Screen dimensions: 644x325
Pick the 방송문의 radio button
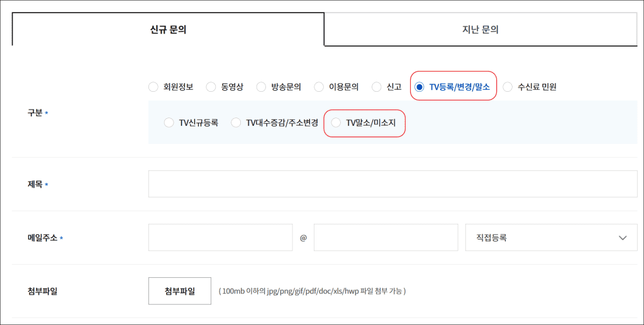click(261, 87)
